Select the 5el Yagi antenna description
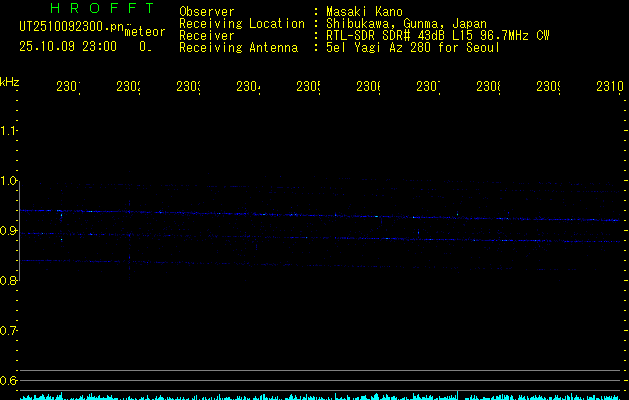629x400 pixels. pyautogui.click(x=412, y=47)
